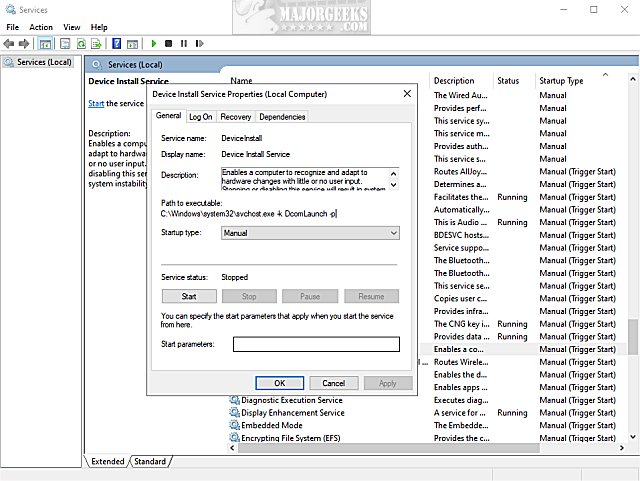Click OK in the properties dialog

[x=280, y=383]
